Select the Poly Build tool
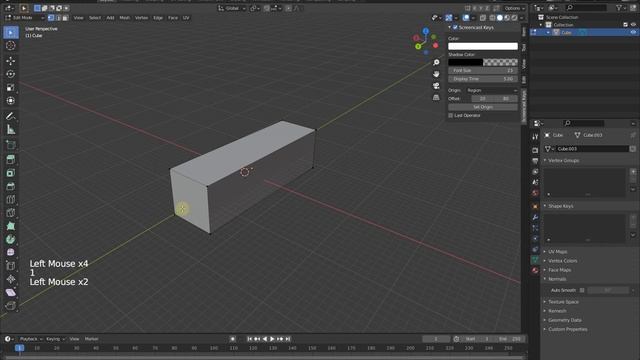 tap(11, 226)
